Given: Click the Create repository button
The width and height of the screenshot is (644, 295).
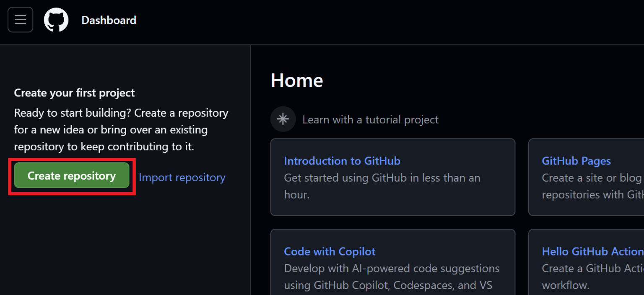Looking at the screenshot, I should [x=71, y=175].
